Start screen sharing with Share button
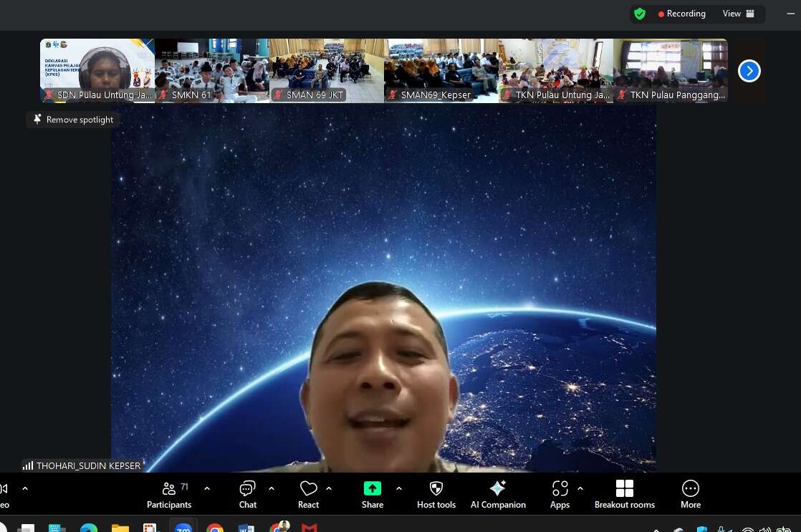The height and width of the screenshot is (532, 801). click(373, 494)
